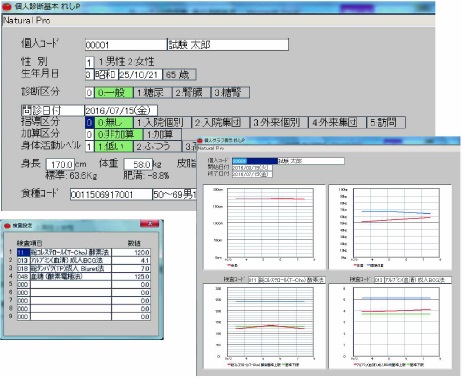Select 4:外来集団 guidance option

(x=337, y=122)
